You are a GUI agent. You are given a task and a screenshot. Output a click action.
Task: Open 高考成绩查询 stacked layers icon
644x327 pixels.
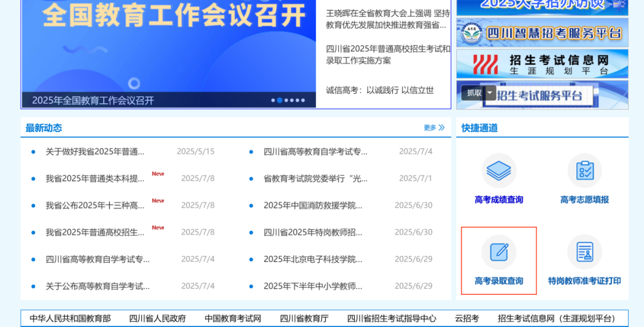(499, 171)
